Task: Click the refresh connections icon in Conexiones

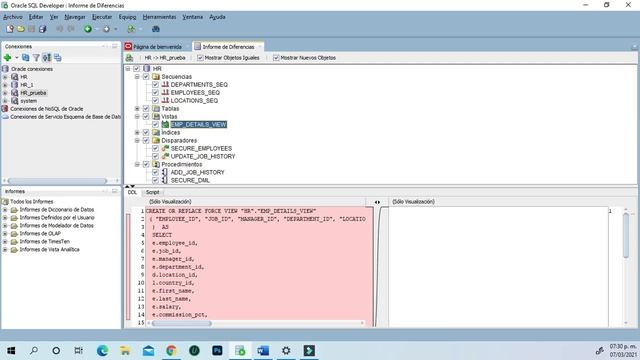Action: [26, 58]
